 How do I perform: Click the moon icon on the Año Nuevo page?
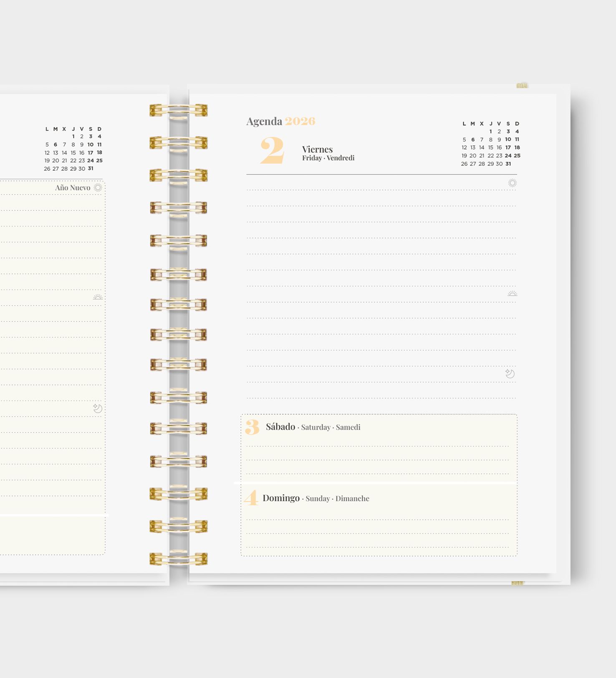(98, 408)
